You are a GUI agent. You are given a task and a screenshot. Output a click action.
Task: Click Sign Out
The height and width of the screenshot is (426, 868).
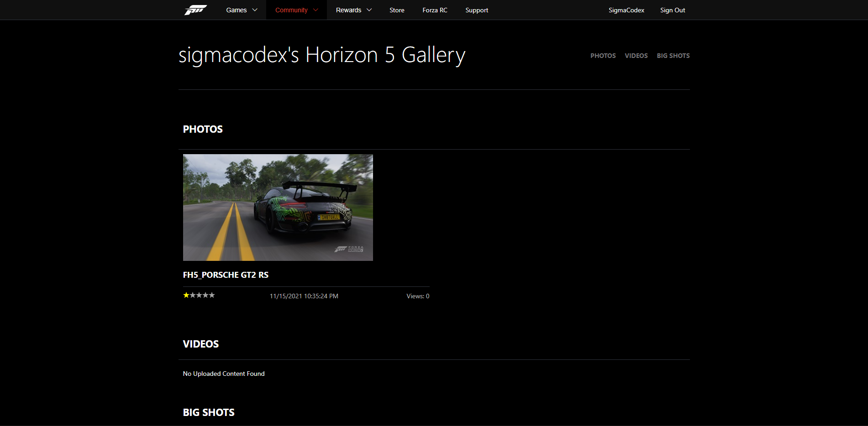click(x=673, y=10)
